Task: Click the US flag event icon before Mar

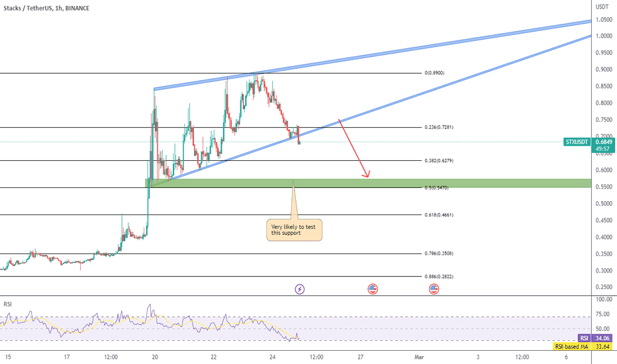Action: tap(434, 289)
